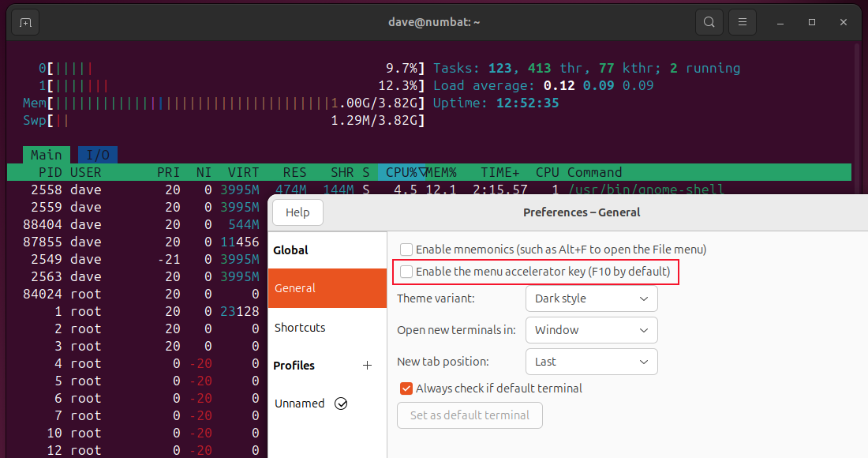This screenshot has width=868, height=458.
Task: Click the checkmark badge beside Unnamed profile
Action: coord(341,403)
